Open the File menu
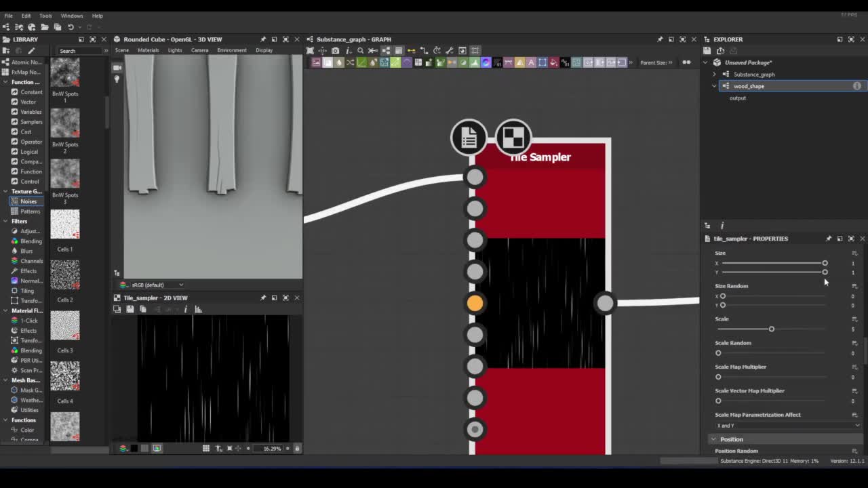The image size is (868, 488). coord(8,16)
